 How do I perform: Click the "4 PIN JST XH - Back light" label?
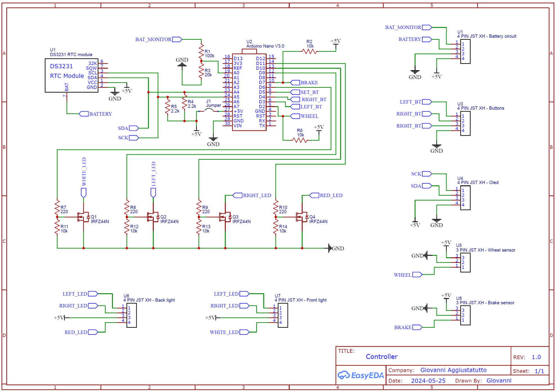click(149, 300)
